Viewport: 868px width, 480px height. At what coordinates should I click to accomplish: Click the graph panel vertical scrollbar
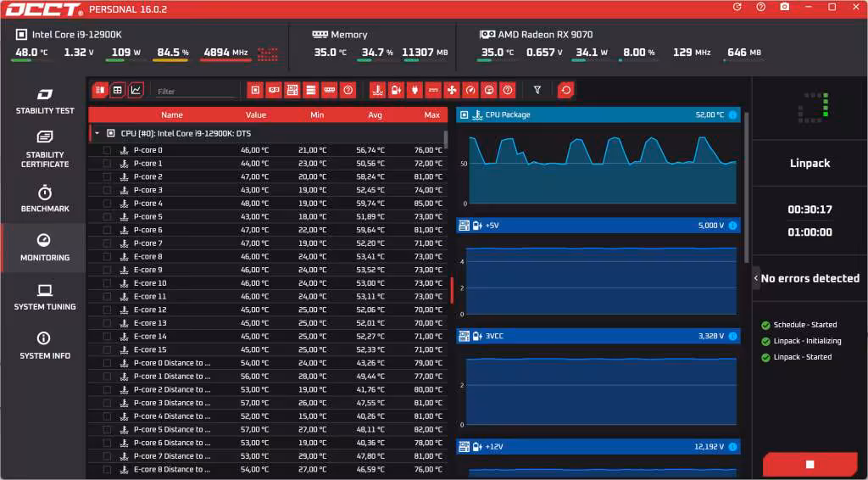point(746,187)
